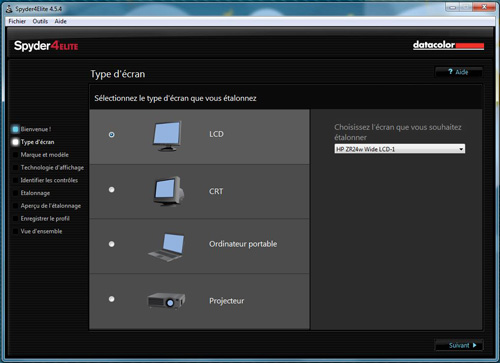Viewport: 500px width, 363px height.
Task: Click the Ordinateur portable label
Action: [x=243, y=244]
